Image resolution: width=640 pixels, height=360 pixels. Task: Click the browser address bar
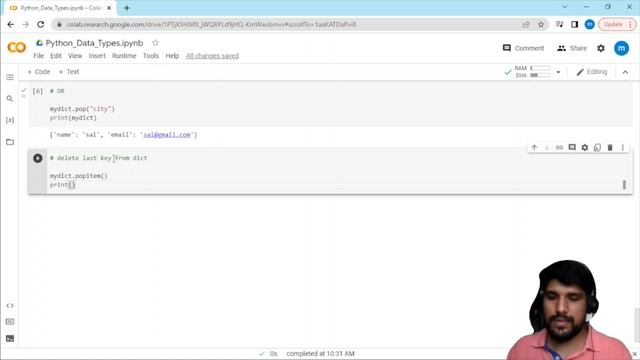point(286,24)
